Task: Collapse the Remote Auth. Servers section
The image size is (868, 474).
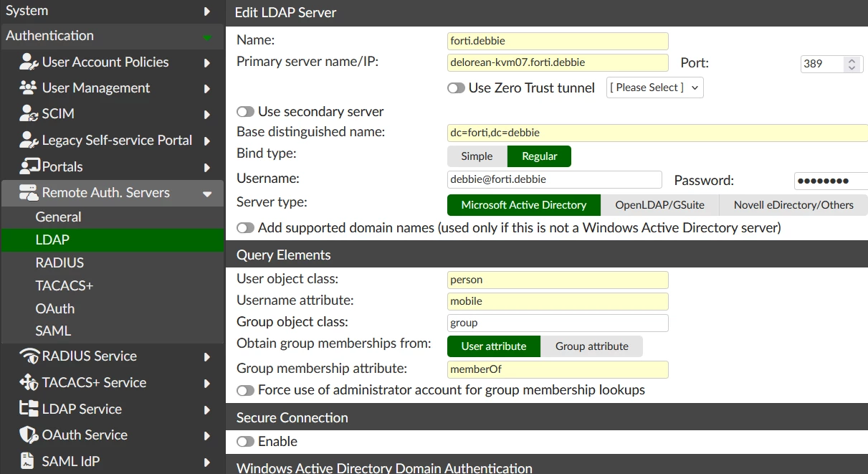Action: [207, 193]
